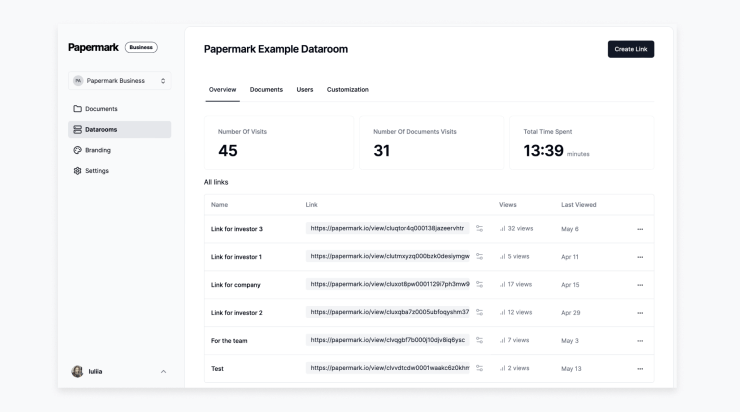
Task: Open link settings icon for investor 2
Action: coord(479,312)
